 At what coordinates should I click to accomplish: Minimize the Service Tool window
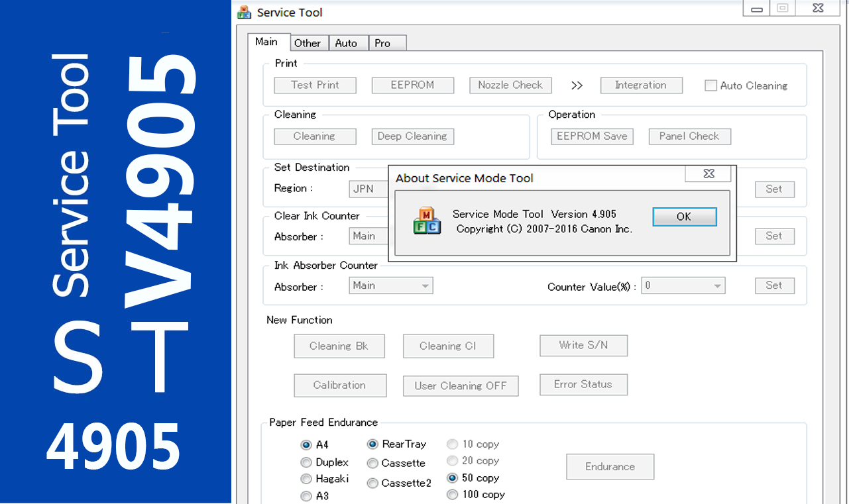[x=756, y=8]
